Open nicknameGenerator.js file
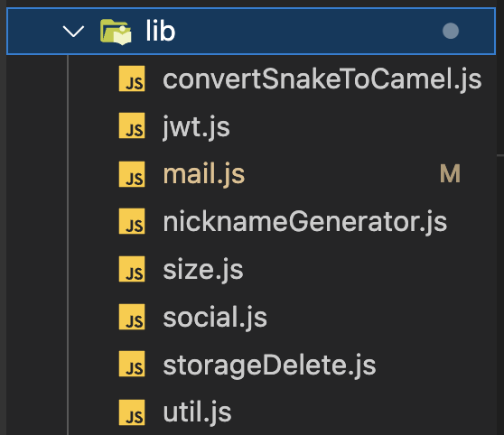This screenshot has height=435, width=504. (x=304, y=222)
